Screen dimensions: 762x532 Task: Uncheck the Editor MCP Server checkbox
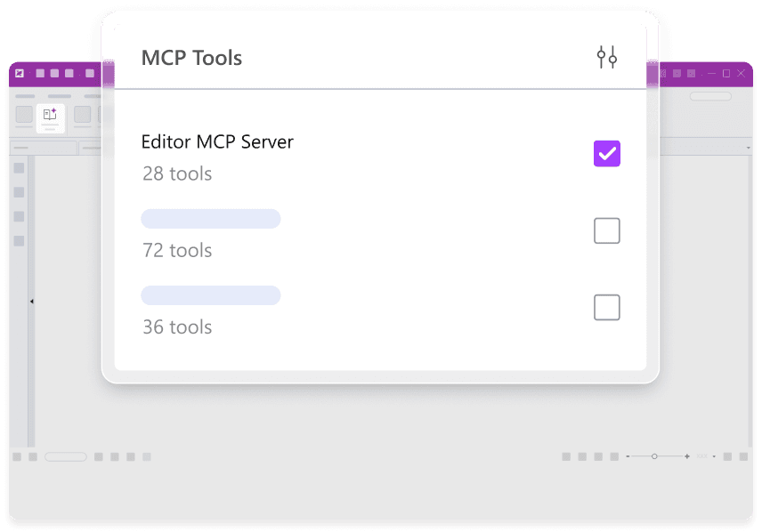click(x=606, y=154)
